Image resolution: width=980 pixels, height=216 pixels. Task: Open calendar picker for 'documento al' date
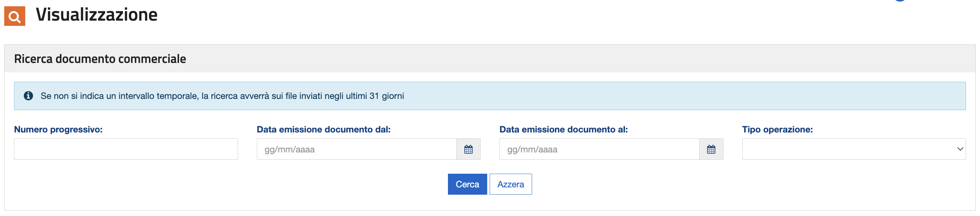coord(711,149)
